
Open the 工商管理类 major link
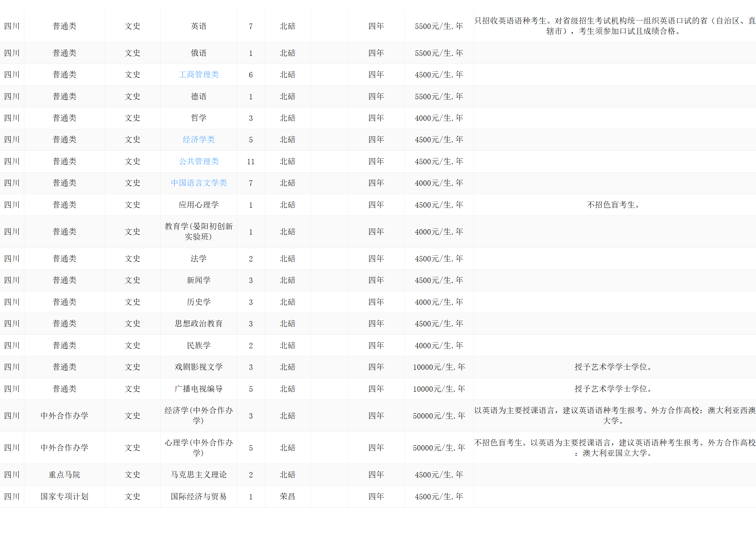199,75
